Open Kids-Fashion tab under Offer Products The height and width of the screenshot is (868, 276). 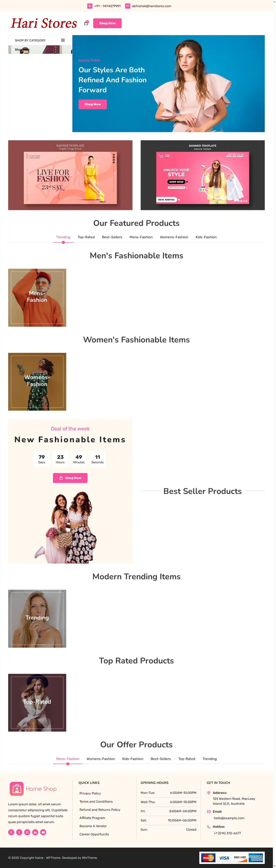133,759
